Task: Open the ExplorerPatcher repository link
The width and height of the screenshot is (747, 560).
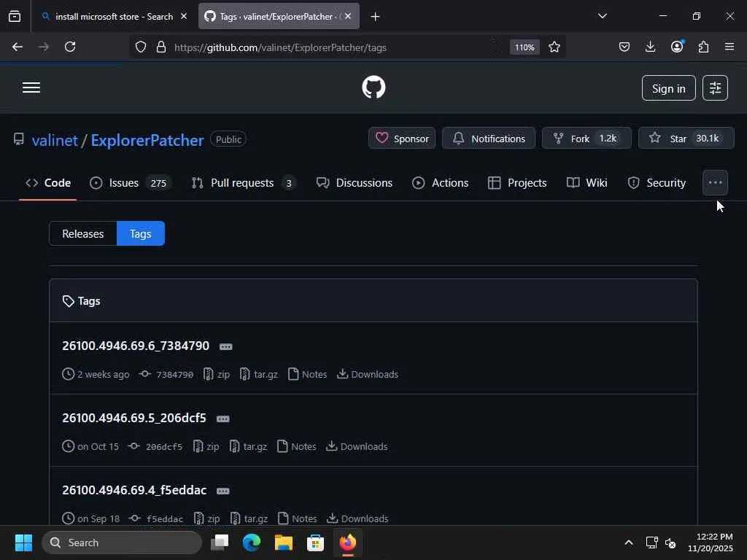Action: tap(147, 140)
